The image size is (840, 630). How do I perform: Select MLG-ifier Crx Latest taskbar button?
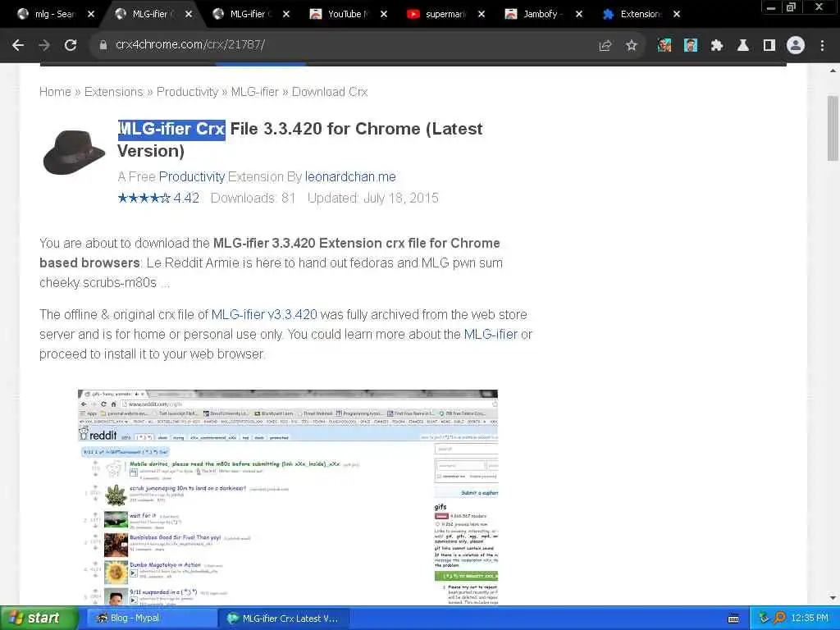284,619
